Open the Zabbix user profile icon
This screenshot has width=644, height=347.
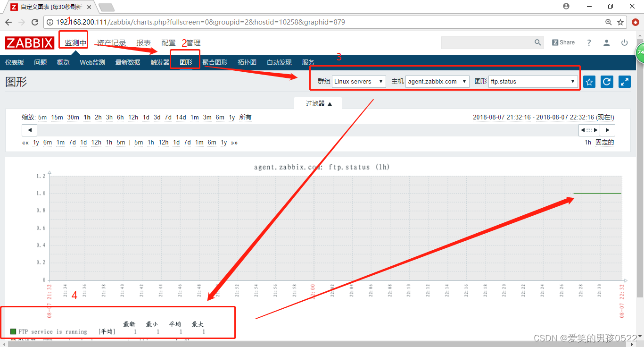pos(607,42)
